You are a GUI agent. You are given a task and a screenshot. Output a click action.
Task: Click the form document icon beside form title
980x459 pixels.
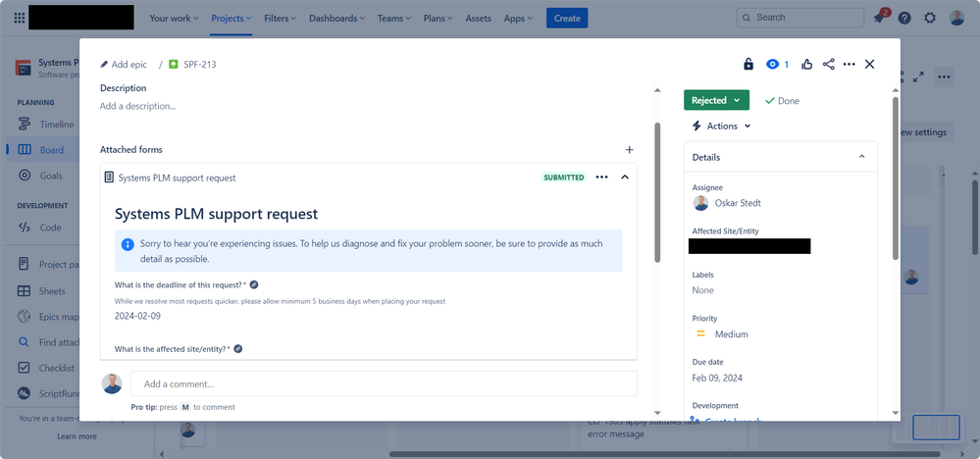coord(109,178)
